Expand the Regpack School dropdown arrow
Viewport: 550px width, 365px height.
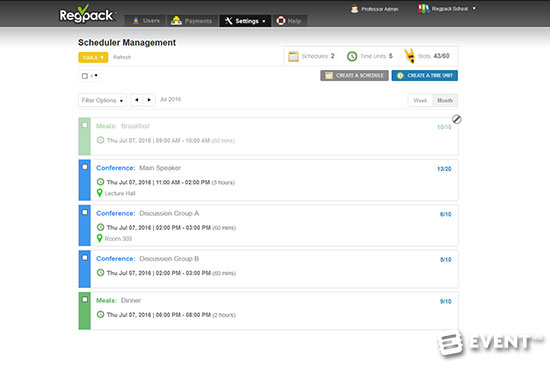474,8
